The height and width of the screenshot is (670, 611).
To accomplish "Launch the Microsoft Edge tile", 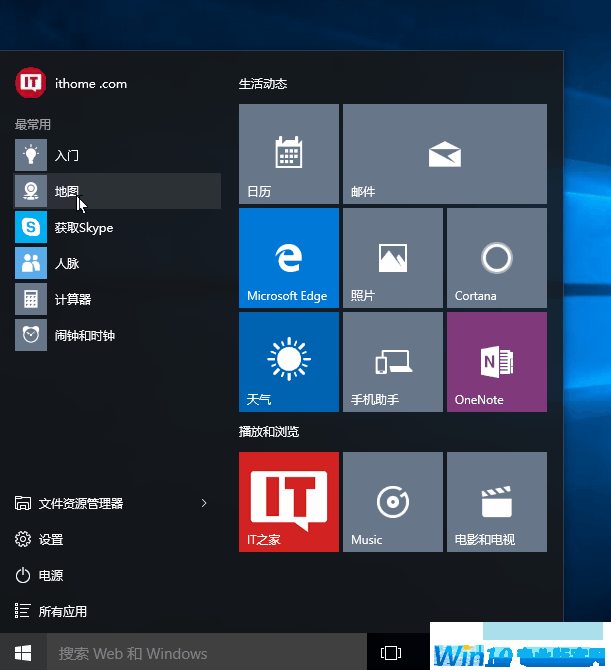I will click(x=289, y=258).
